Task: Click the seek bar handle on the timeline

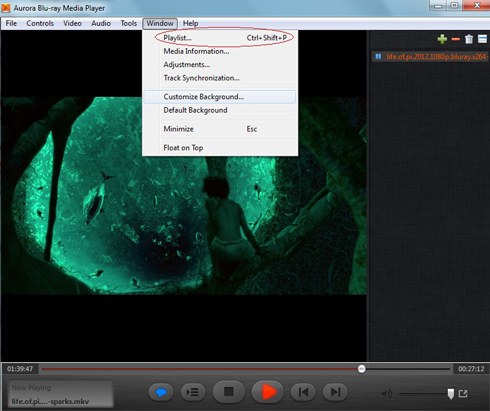Action: tap(362, 369)
